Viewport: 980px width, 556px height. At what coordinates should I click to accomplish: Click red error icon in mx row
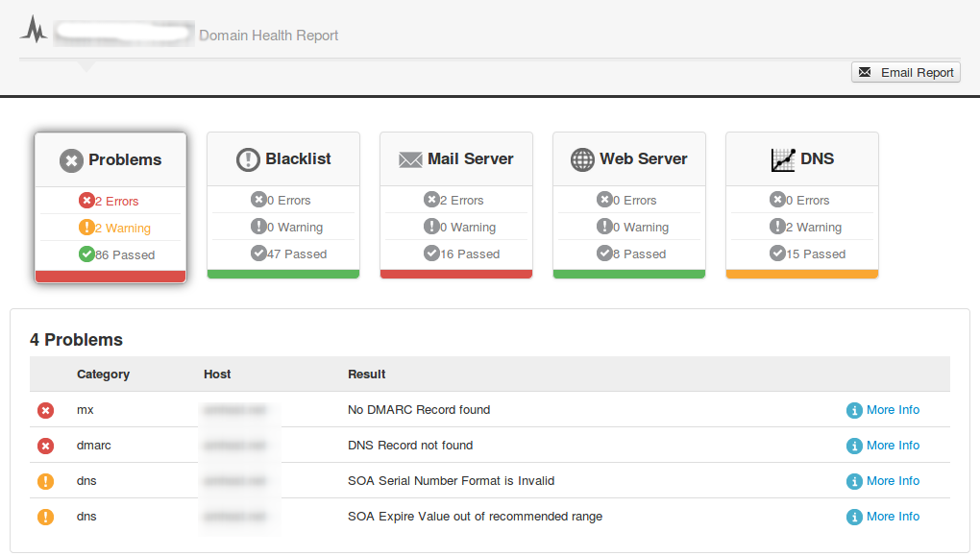tap(45, 410)
